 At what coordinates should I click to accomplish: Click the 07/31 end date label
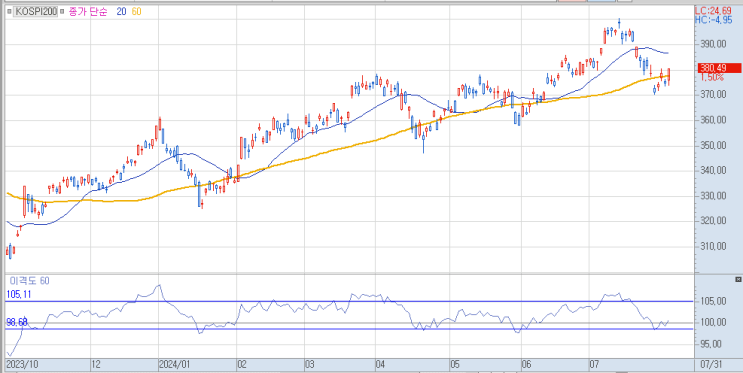tap(711, 365)
